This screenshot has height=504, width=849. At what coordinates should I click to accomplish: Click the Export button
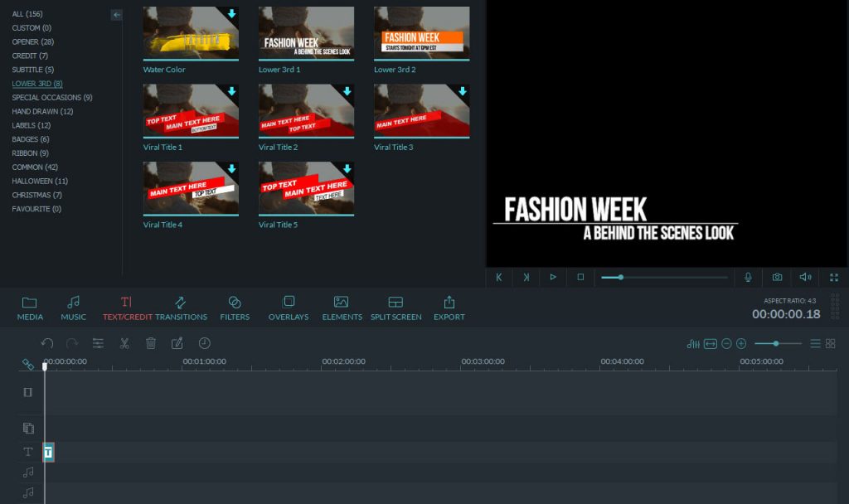[x=449, y=308]
